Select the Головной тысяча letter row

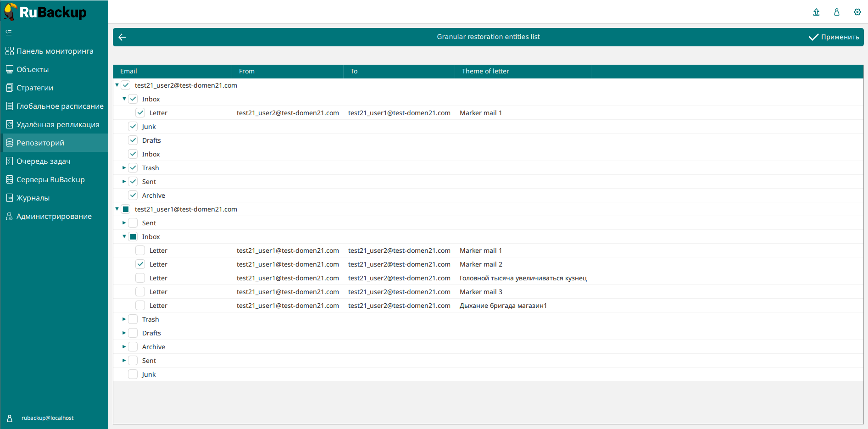click(x=523, y=278)
